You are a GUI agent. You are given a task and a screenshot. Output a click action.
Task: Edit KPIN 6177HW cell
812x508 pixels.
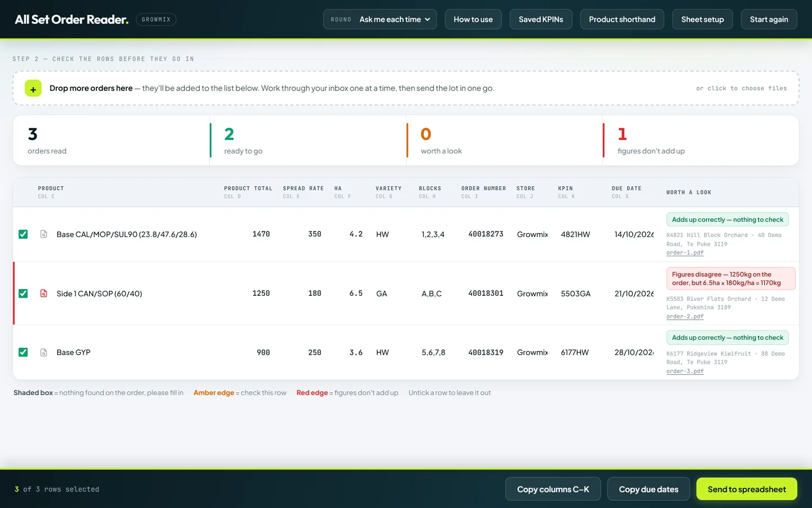coord(580,352)
